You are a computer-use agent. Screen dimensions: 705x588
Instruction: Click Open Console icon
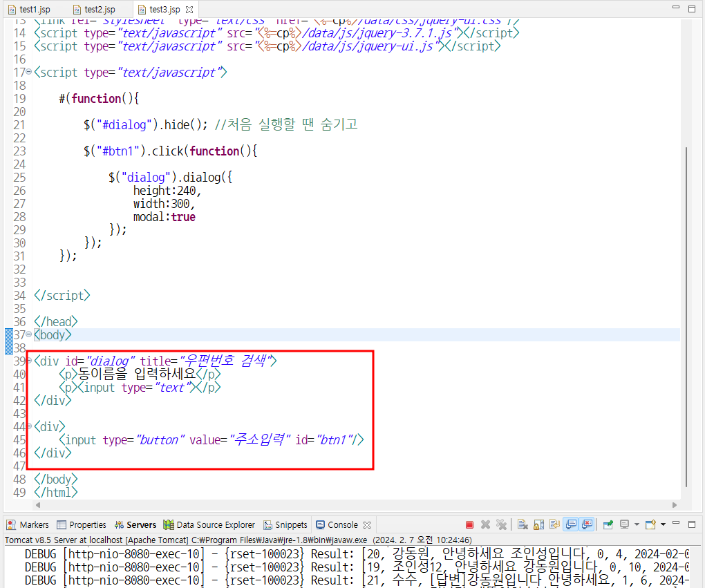[650, 524]
